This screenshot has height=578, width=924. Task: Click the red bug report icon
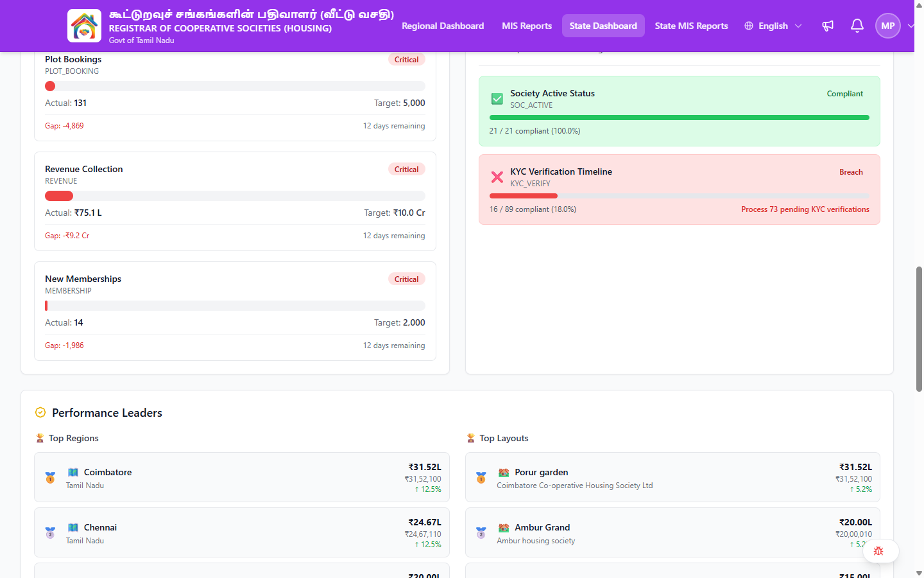coord(878,551)
